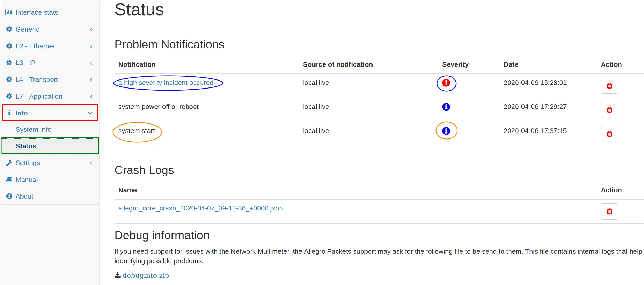Open the About page
This screenshot has width=644, height=285.
pos(24,196)
